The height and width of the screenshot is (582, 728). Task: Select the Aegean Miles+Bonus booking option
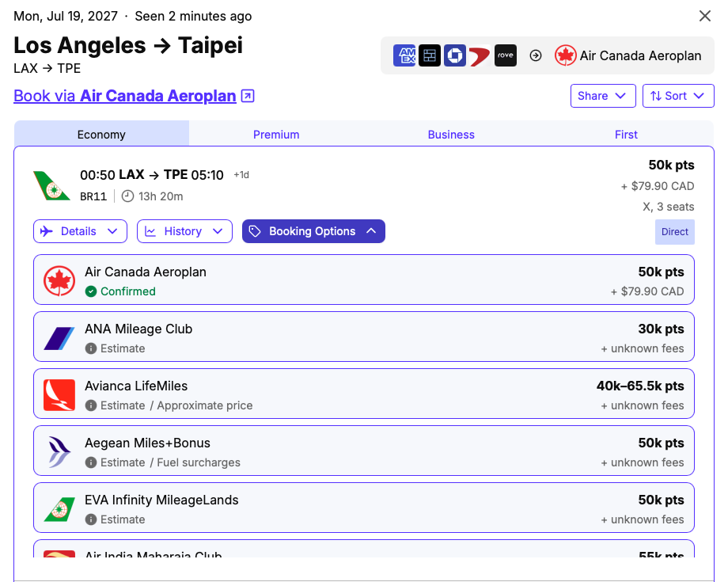[x=363, y=451]
